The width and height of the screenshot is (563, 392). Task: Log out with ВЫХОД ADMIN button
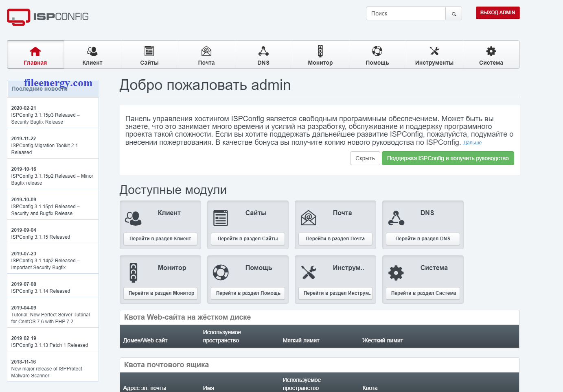pos(497,13)
